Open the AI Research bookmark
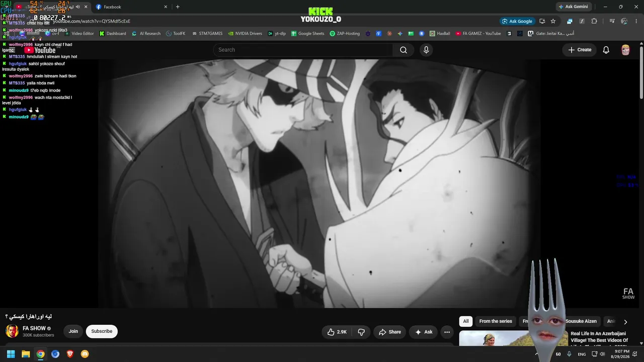The width and height of the screenshot is (644, 362). click(x=146, y=34)
